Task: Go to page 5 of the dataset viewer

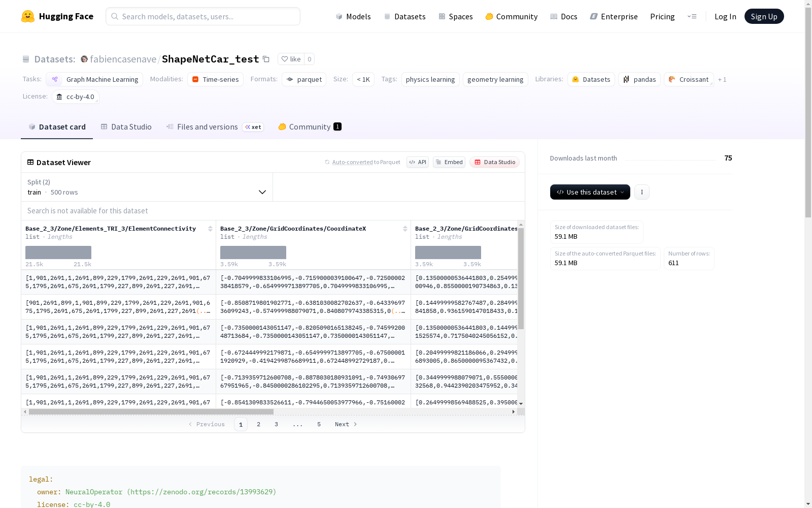Action: [x=319, y=424]
